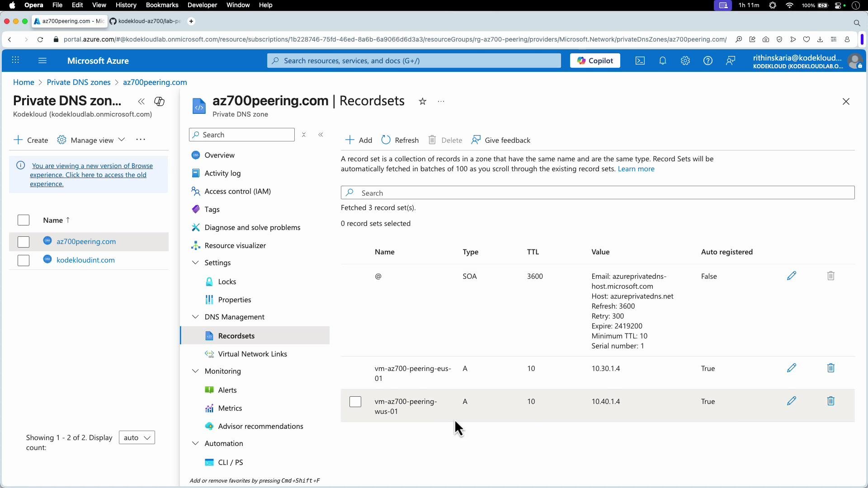Open portal settings gear
This screenshot has width=868, height=488.
tap(685, 61)
